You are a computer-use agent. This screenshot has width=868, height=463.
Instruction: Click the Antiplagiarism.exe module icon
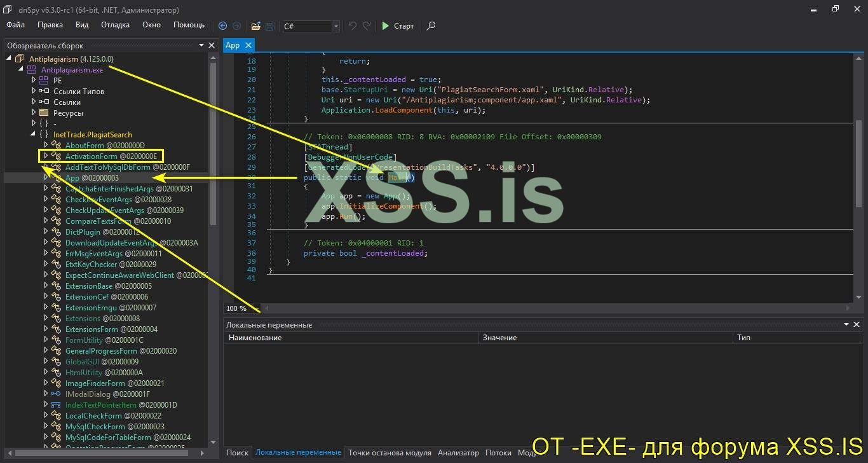pyautogui.click(x=32, y=70)
